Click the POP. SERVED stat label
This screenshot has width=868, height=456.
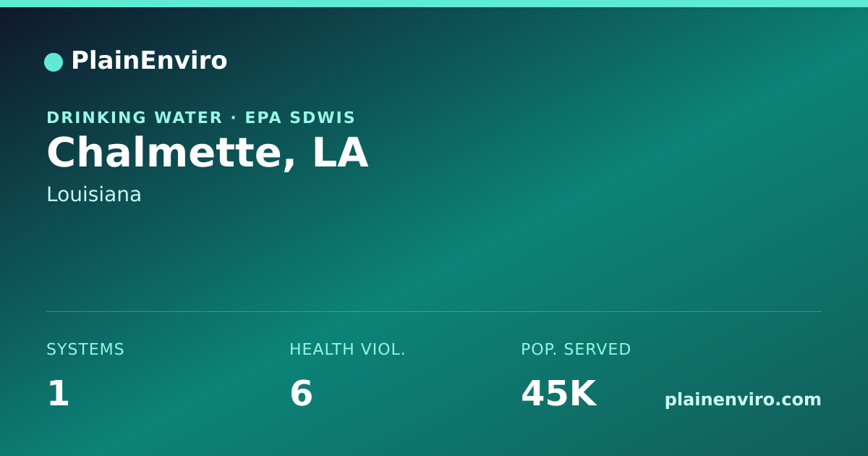point(576,350)
